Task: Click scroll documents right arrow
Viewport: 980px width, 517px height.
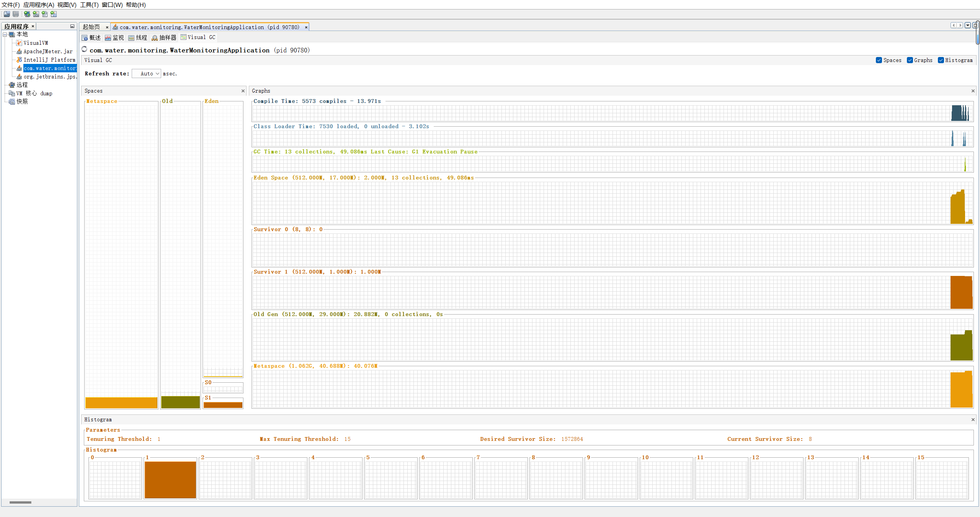Action: tap(960, 25)
